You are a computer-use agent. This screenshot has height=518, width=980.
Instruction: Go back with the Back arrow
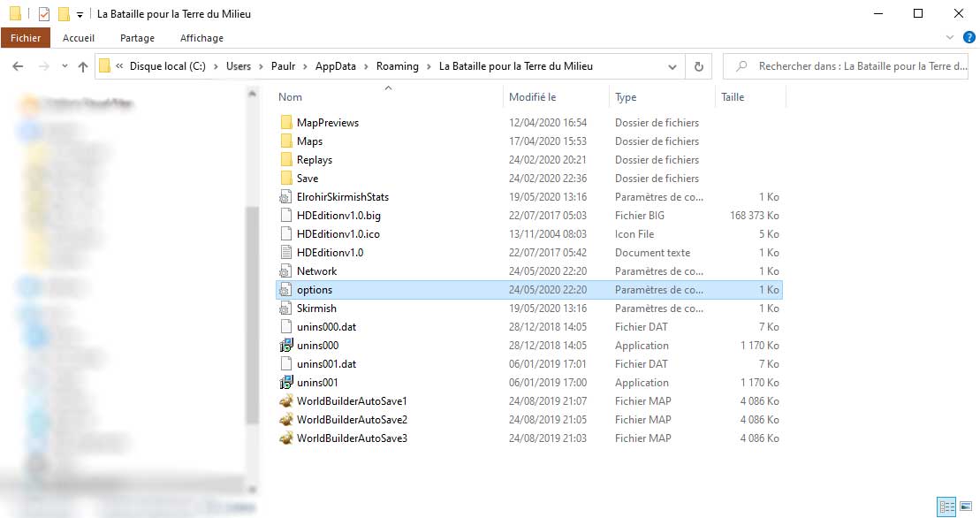[x=19, y=66]
